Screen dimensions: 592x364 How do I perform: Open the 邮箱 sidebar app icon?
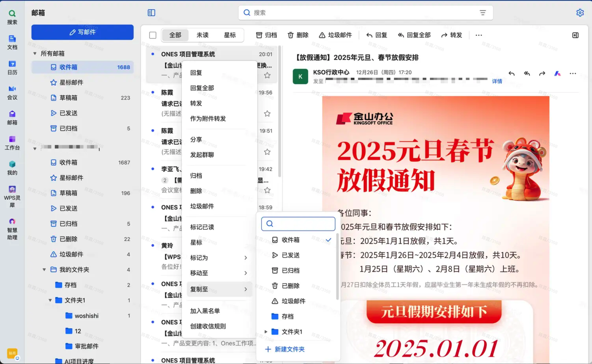click(12, 118)
